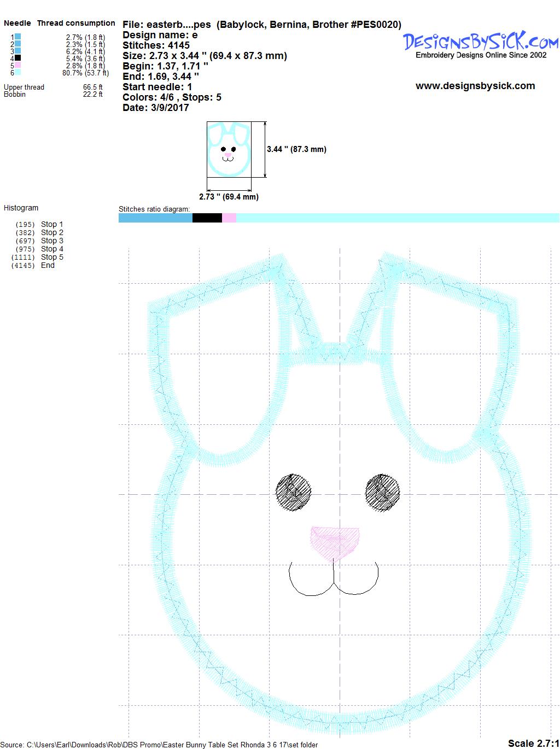Select End entry in Histogram list
Screen dimensions: 560x749
tap(48, 265)
